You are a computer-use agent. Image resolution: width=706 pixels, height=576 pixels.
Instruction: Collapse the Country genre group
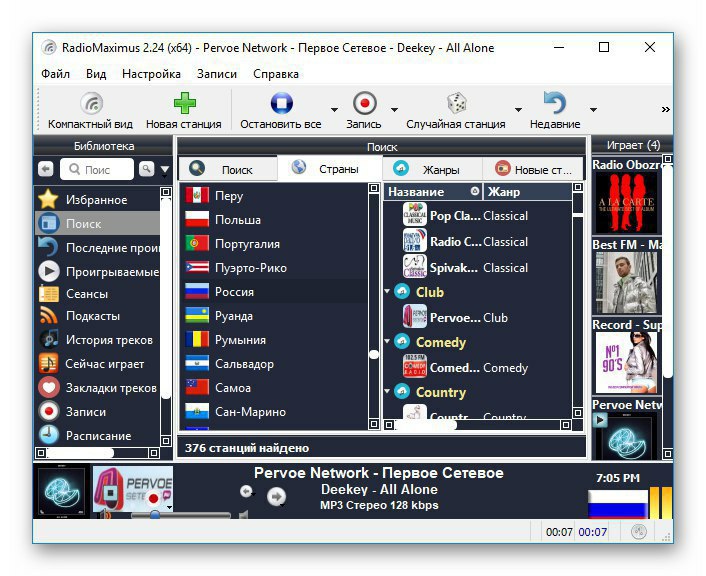[387, 391]
